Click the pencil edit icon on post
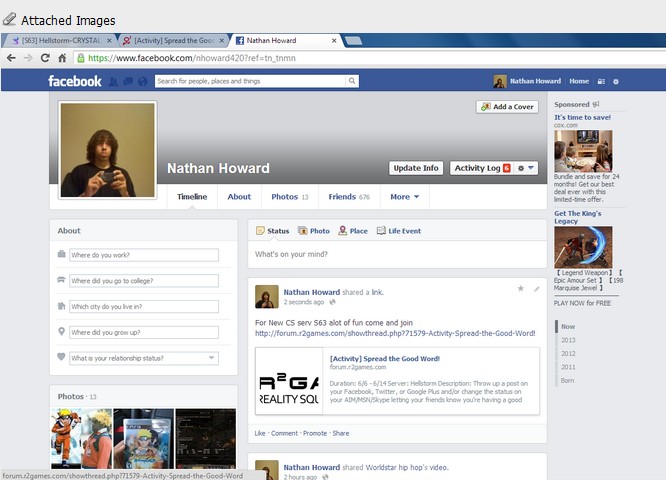Screen dimensions: 666x480 coord(536,289)
